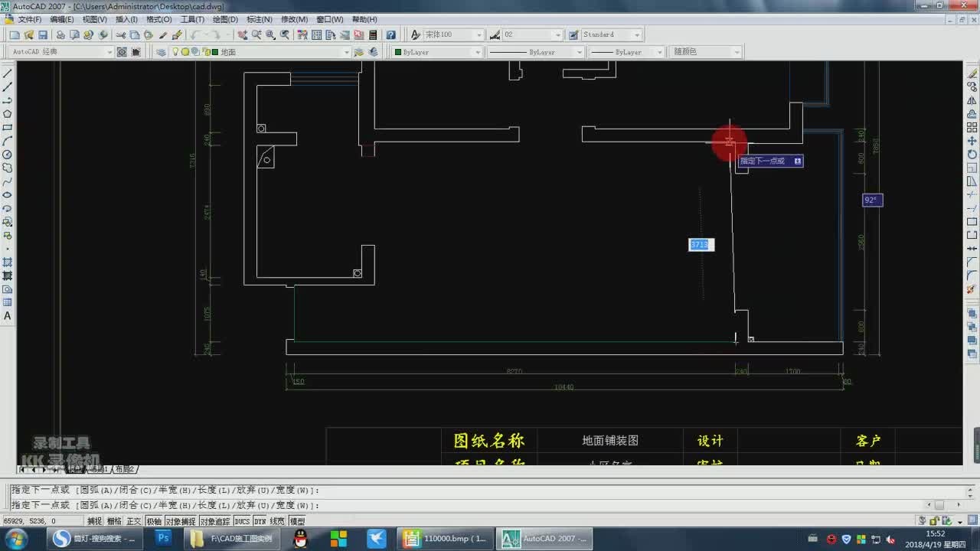Click the 模型 button in status bar

pos(297,521)
